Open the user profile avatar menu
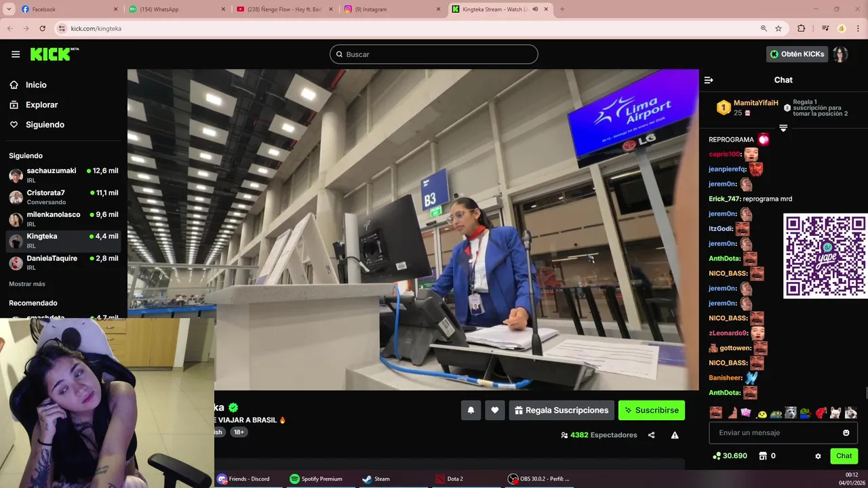The image size is (868, 488). [841, 54]
